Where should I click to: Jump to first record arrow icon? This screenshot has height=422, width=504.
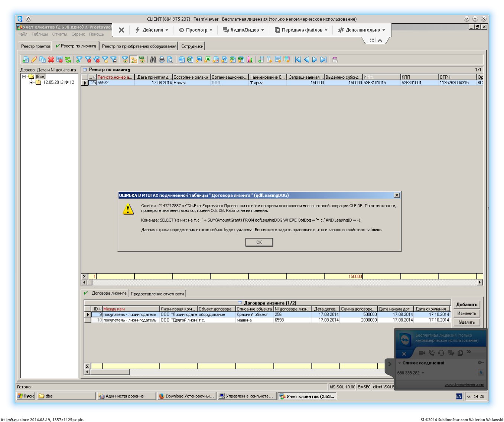coord(298,59)
